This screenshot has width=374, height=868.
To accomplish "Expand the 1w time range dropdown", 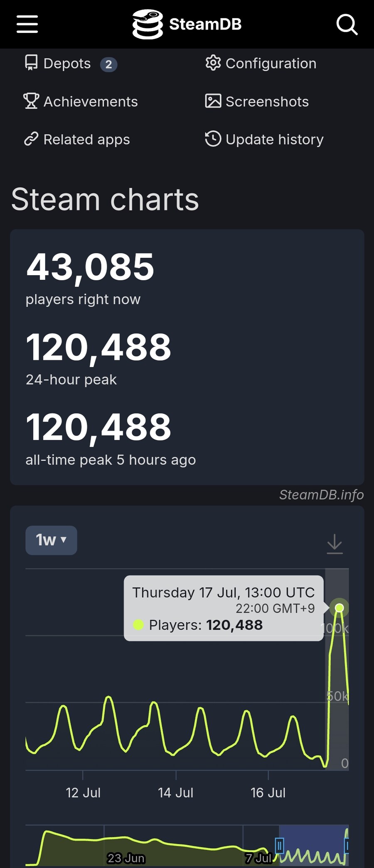I will pyautogui.click(x=51, y=540).
